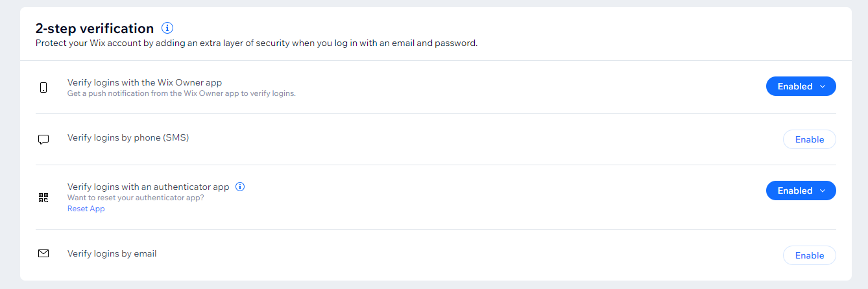Click the mobile phone icon for Wix Owner app

(43, 87)
